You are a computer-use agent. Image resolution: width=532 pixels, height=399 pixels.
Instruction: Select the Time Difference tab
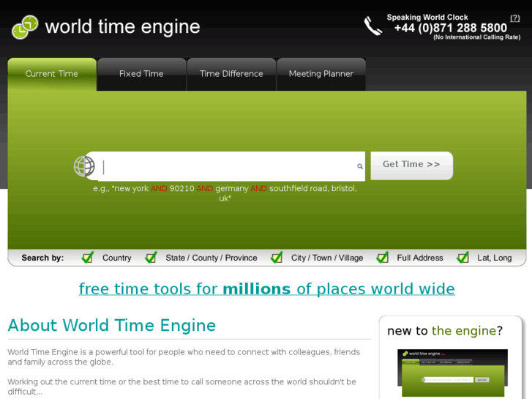coord(231,74)
